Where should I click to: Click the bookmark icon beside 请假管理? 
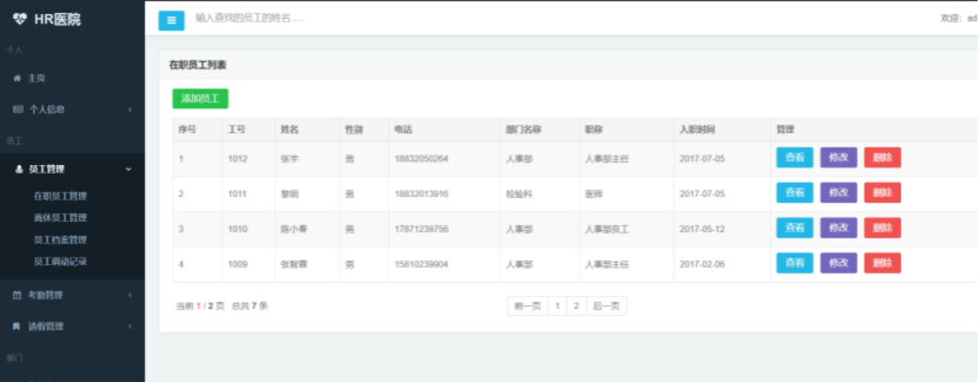pyautogui.click(x=17, y=326)
